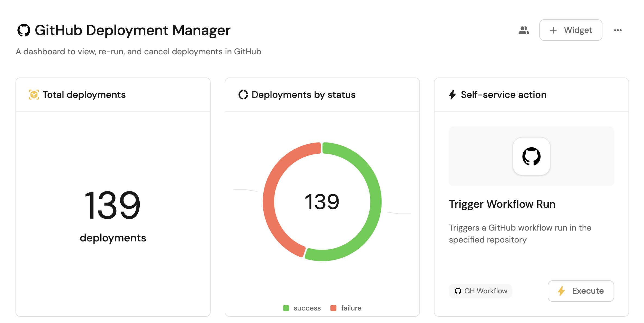Click the Total deployments box icon
This screenshot has width=644, height=323.
click(x=34, y=95)
